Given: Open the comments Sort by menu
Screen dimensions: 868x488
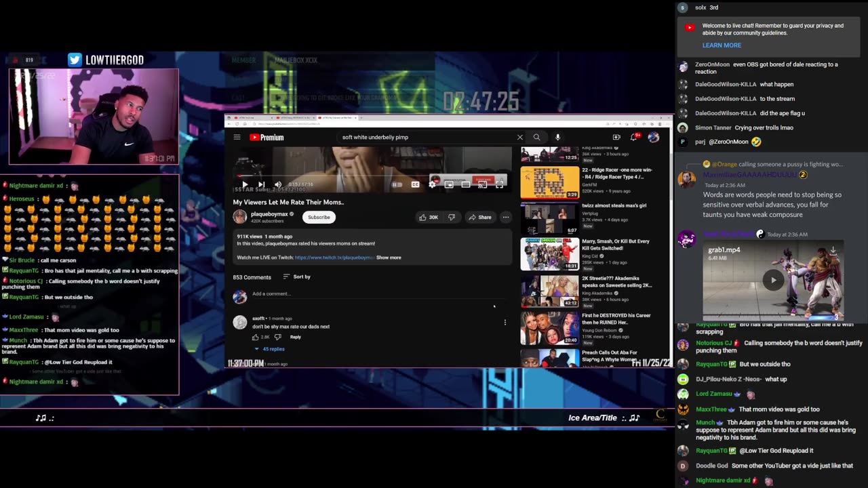Looking at the screenshot, I should point(297,277).
